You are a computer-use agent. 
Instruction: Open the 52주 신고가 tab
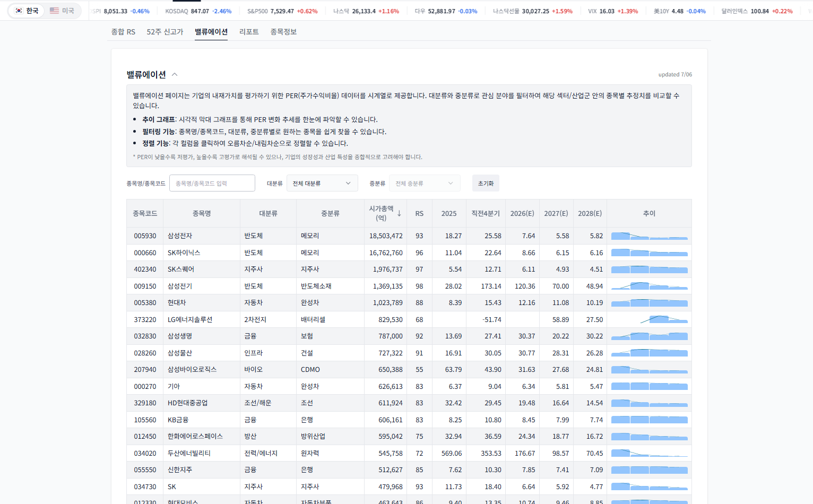(165, 32)
